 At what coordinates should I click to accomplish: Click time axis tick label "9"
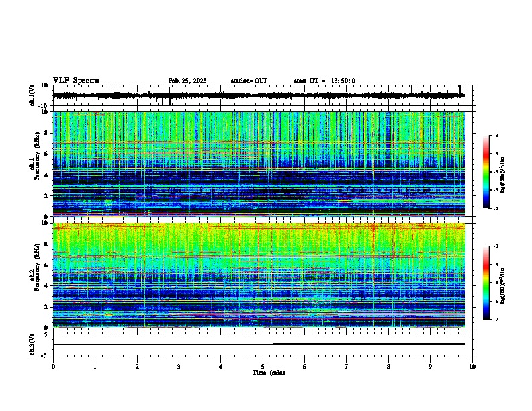[430, 367]
